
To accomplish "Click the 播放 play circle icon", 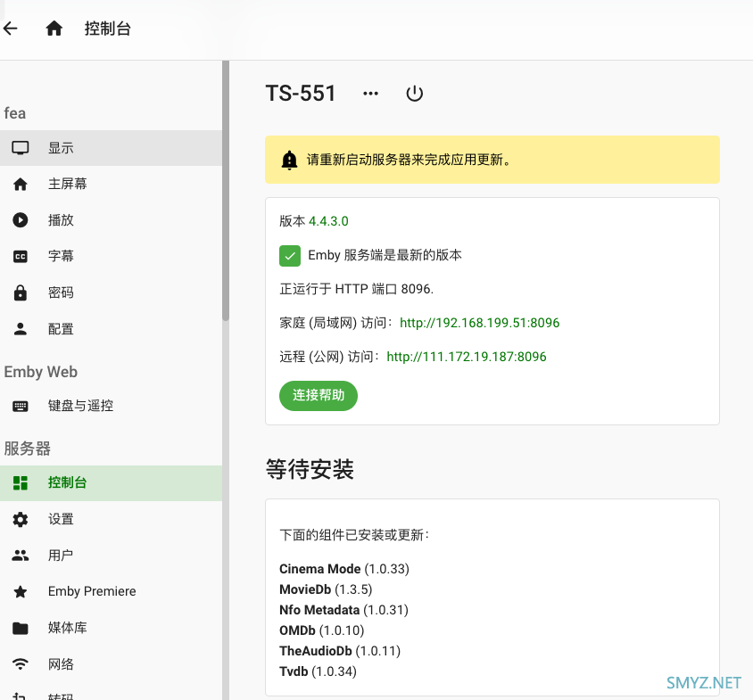I will click(x=21, y=220).
